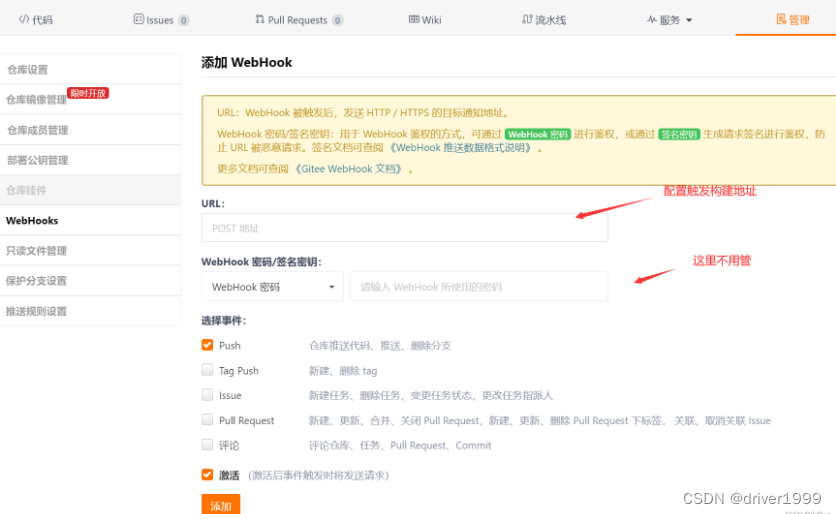Open the 代码 code tab icon
Viewport: 836px width, 514px height.
point(23,19)
